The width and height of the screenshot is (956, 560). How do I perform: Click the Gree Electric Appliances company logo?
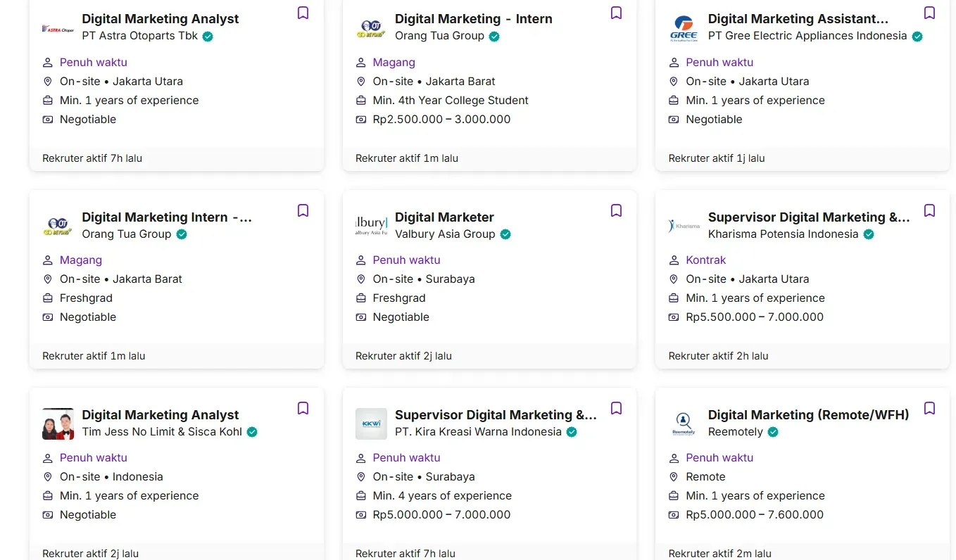(x=684, y=27)
